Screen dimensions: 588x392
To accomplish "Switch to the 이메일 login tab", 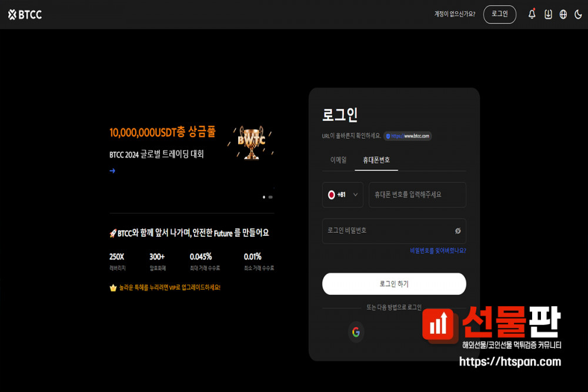I will pos(338,160).
